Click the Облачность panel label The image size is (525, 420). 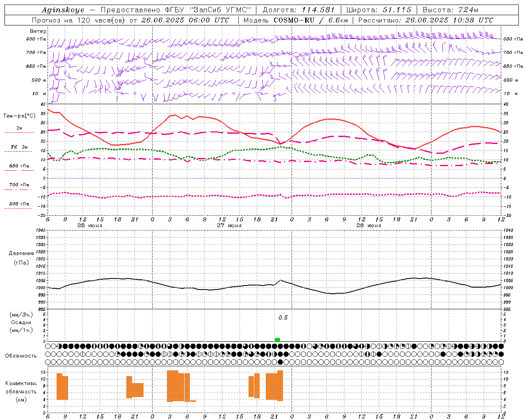[21, 356]
